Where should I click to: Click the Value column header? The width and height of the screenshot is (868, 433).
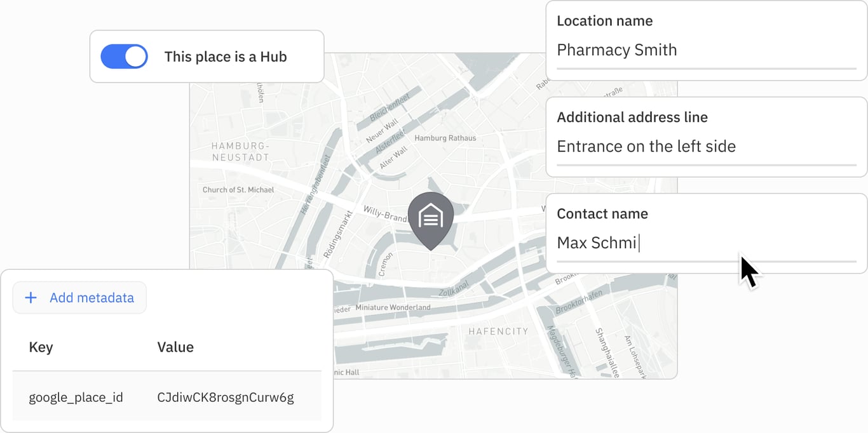click(175, 347)
